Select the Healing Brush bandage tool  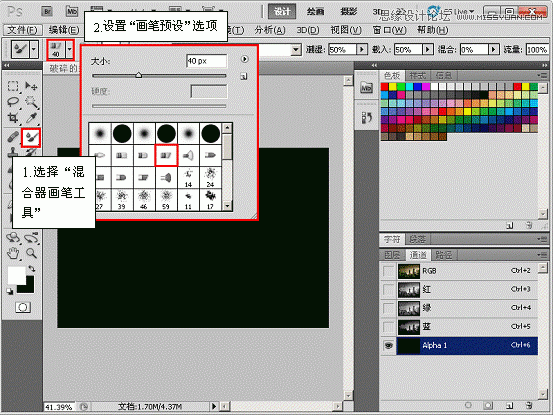13,137
